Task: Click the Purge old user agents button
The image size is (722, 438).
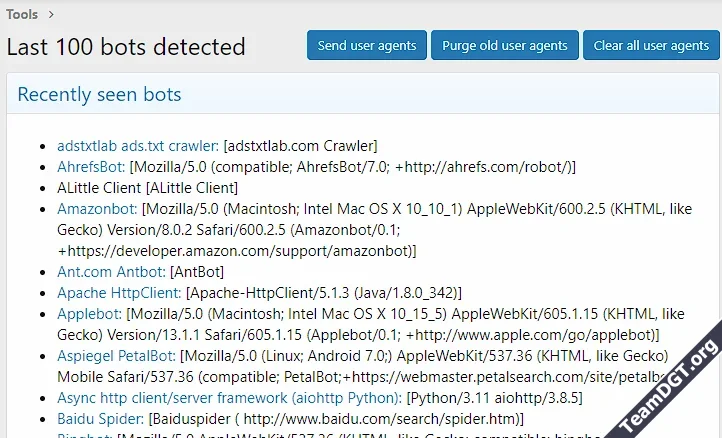Action: (x=505, y=45)
